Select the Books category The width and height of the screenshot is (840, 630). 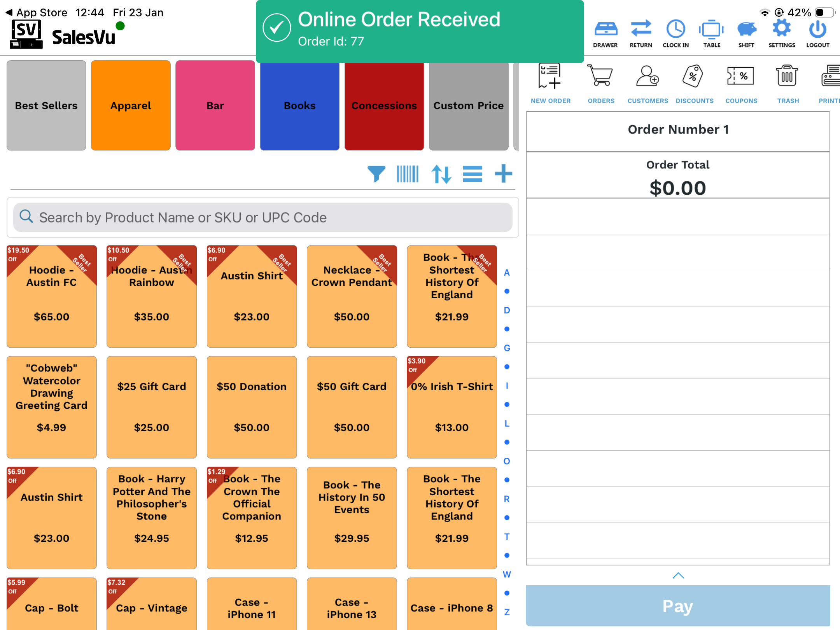click(x=299, y=105)
